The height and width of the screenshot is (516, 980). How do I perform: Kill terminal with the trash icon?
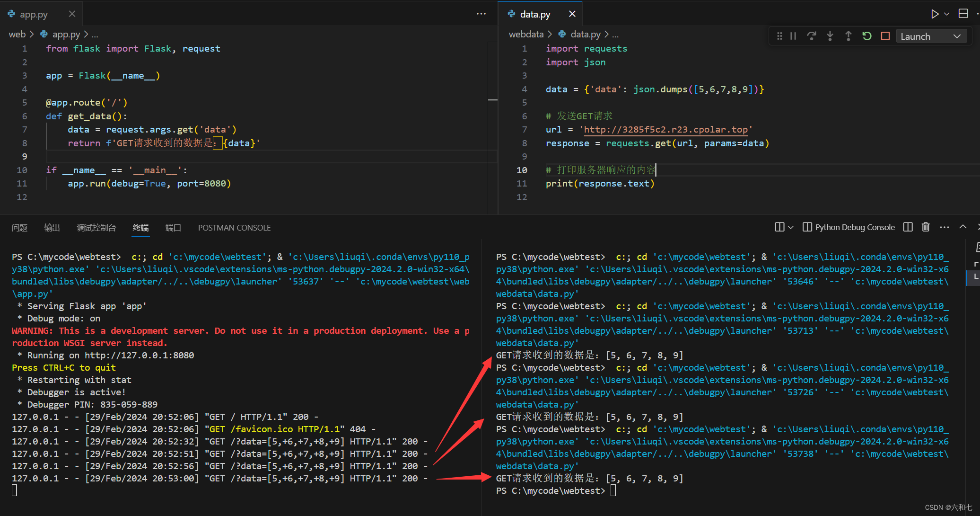[x=926, y=227]
